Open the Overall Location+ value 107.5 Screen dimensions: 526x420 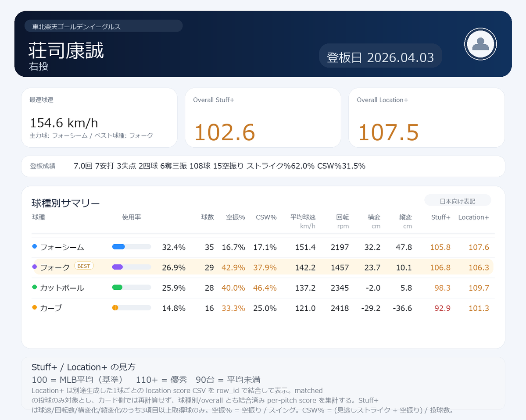388,132
